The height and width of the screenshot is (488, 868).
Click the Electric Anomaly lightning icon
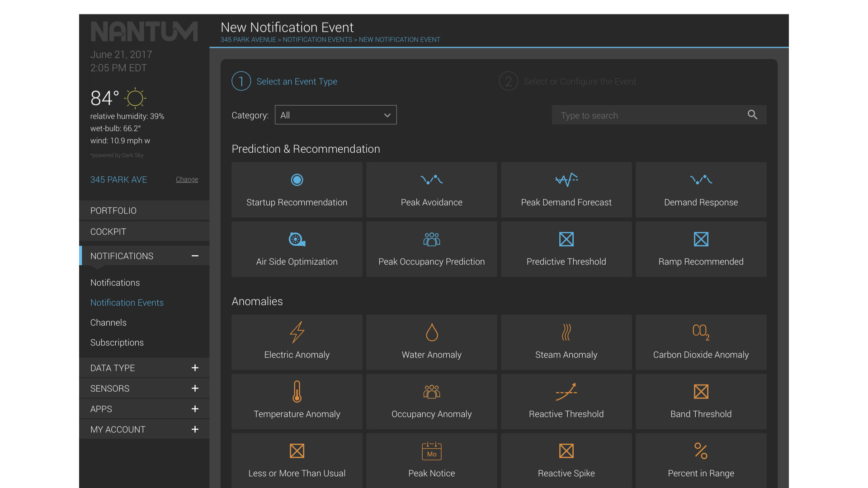[297, 332]
